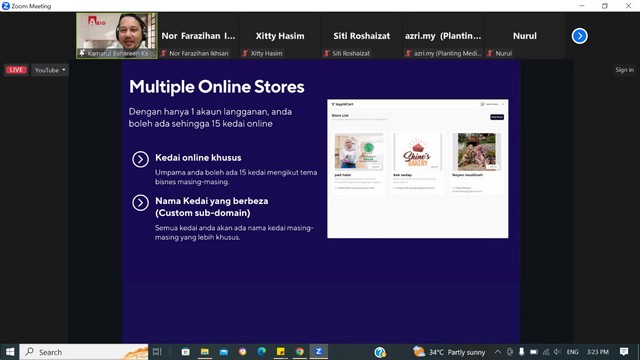The height and width of the screenshot is (360, 640).
Task: Click the pad halal store card in slide
Action: (x=359, y=162)
